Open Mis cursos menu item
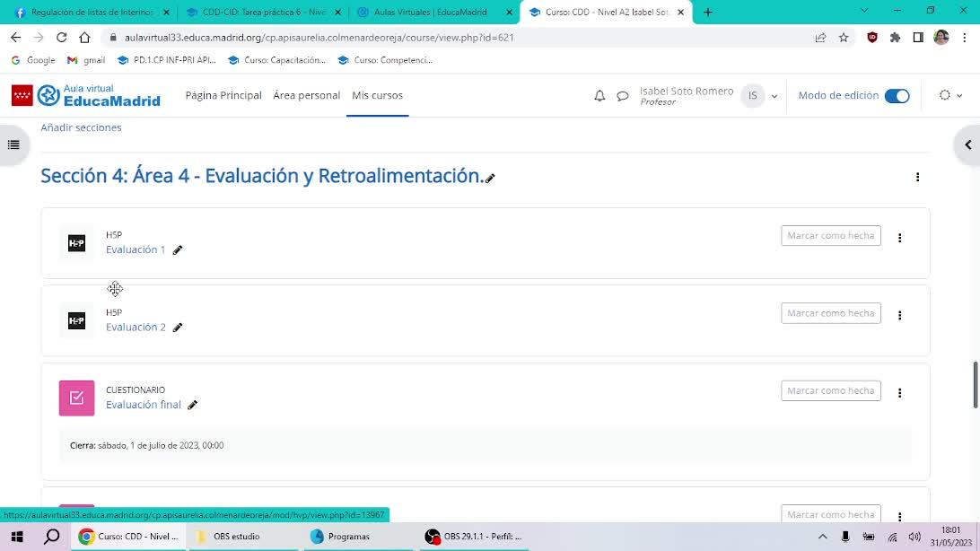 tap(378, 96)
